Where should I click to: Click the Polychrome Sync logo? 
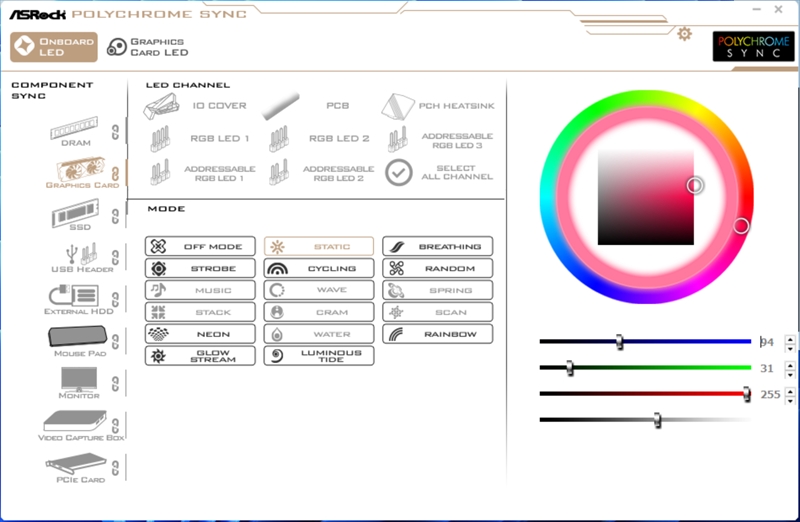[753, 46]
